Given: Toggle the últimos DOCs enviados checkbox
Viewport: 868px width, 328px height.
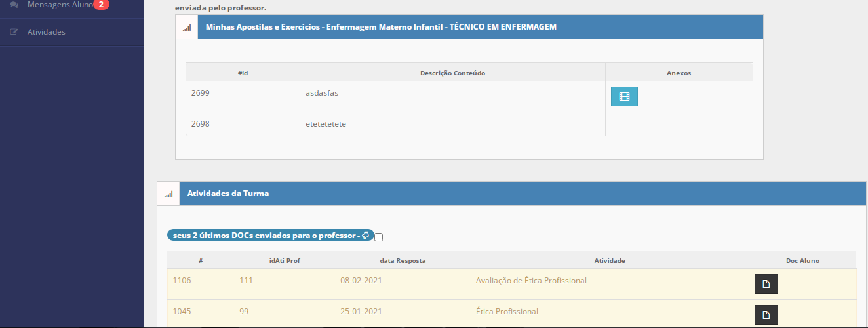Looking at the screenshot, I should pyautogui.click(x=379, y=237).
